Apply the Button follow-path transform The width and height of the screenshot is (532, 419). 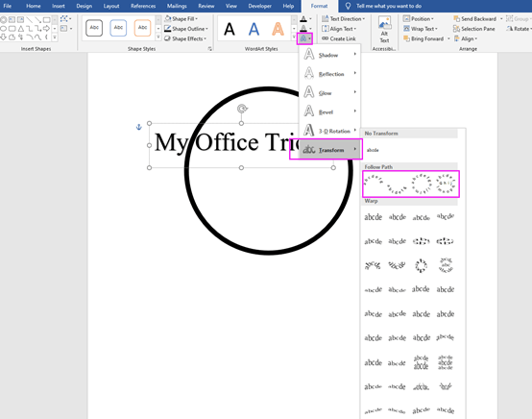pyautogui.click(x=446, y=184)
